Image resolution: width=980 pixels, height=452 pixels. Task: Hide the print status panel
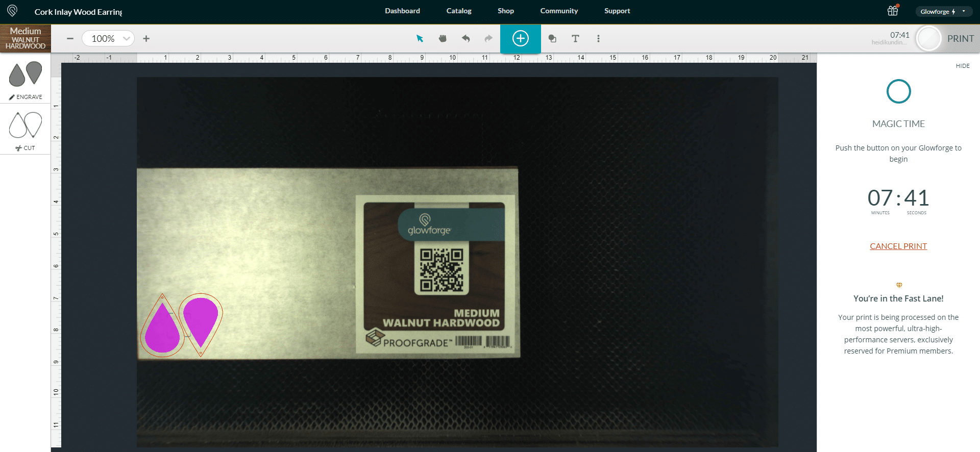point(963,66)
